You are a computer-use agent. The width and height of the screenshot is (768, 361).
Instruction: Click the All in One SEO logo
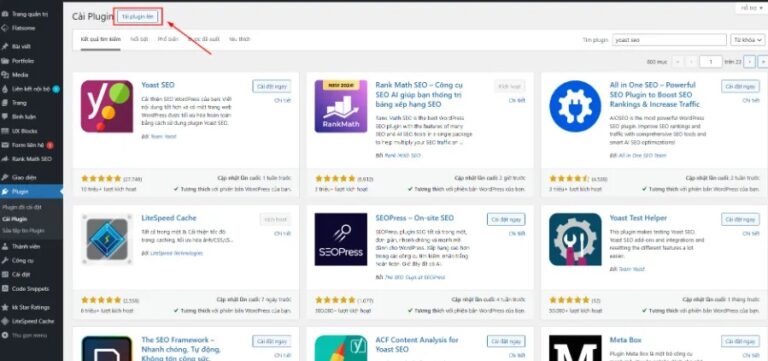click(x=575, y=106)
